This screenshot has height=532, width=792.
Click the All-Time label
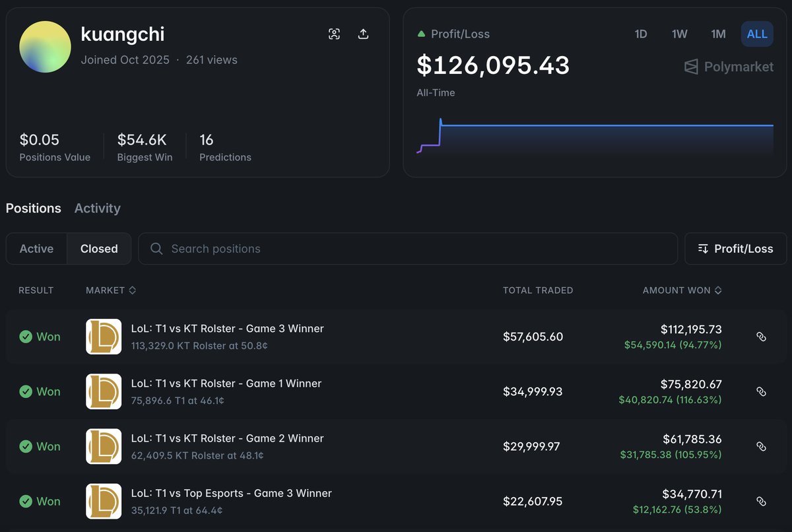coord(436,93)
